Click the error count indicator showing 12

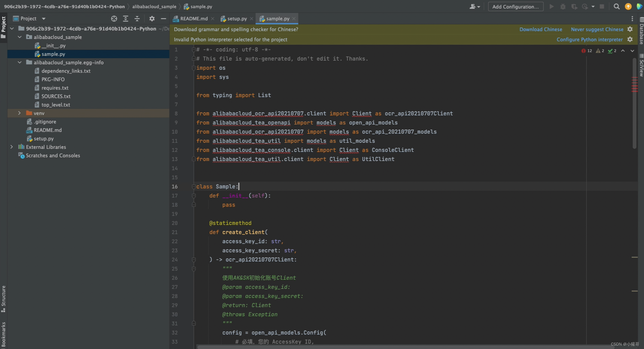[x=587, y=51]
